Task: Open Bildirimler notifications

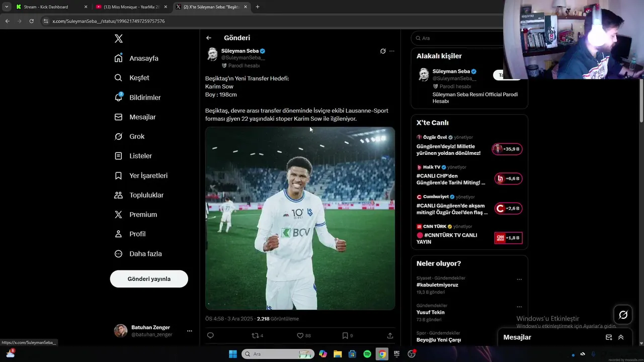Action: (x=137, y=98)
